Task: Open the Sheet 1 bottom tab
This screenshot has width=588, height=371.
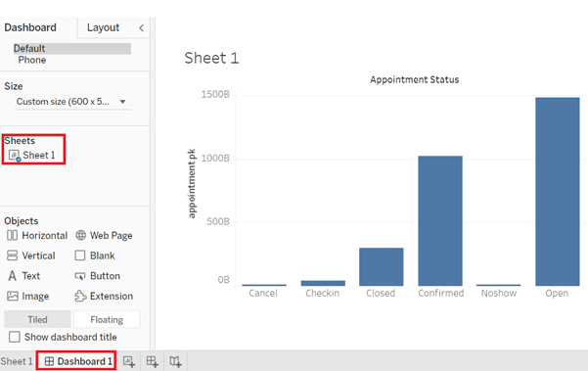Action: point(17,361)
